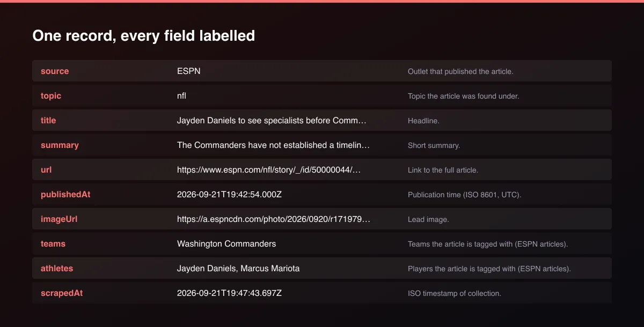This screenshot has width=644, height=327.
Task: Select the "scrapedAt" field name
Action: coord(62,293)
